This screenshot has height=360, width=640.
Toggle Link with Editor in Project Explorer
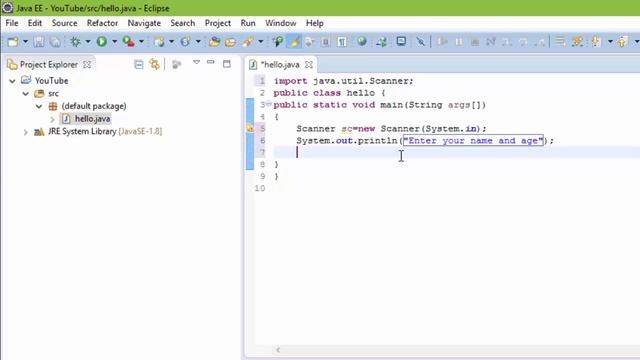[155, 64]
